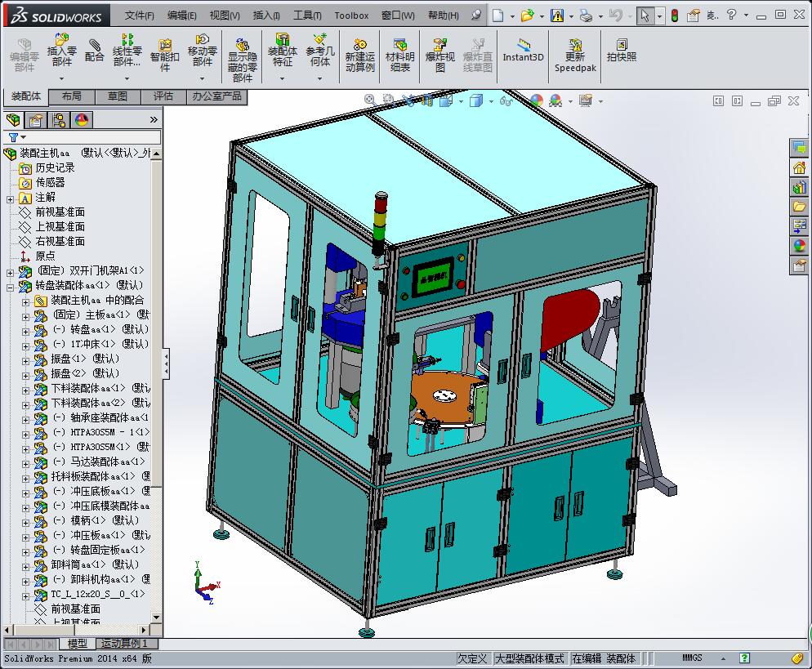The height and width of the screenshot is (669, 812).
Task: Click Update Speedpak (更新 Speedpak) button
Action: (x=575, y=56)
